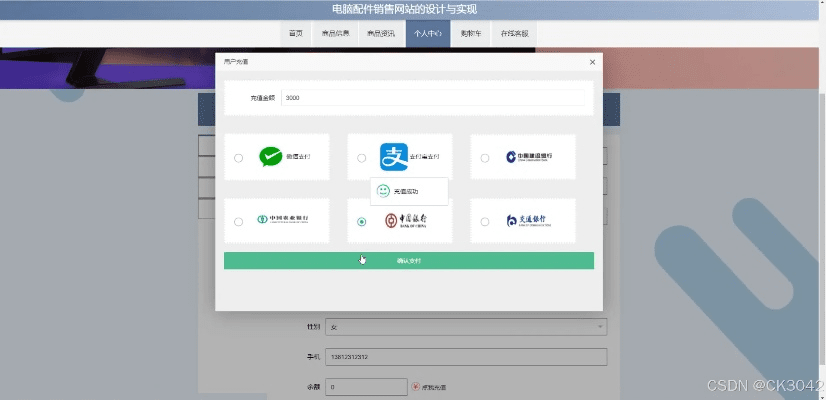This screenshot has height=400, width=826.
Task: Click the Bank of China logo
Action: (x=406, y=220)
